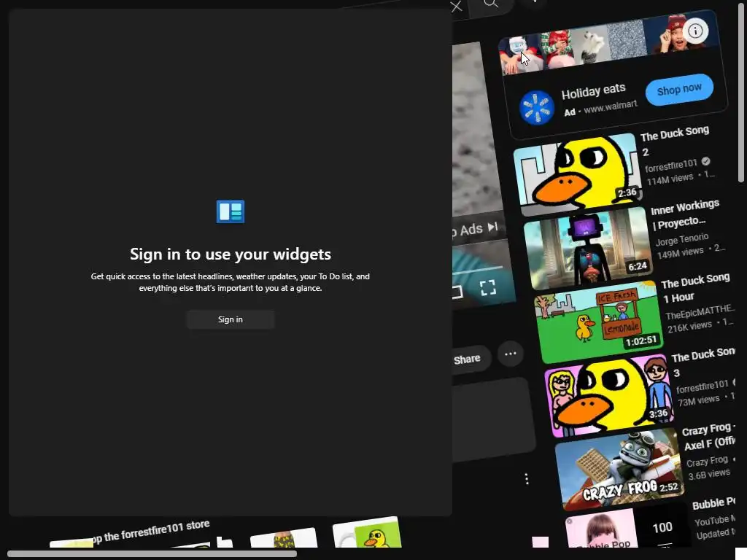Open The Duck Song 3 video thumbnail
This screenshot has height=560, width=747.
[609, 395]
